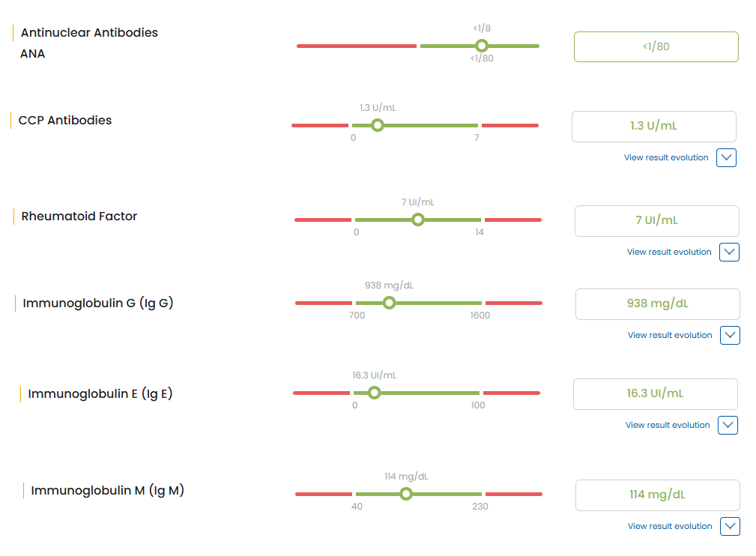This screenshot has height=556, width=756.
Task: Expand Immunoglobulin G evolution chevron
Action: point(730,336)
